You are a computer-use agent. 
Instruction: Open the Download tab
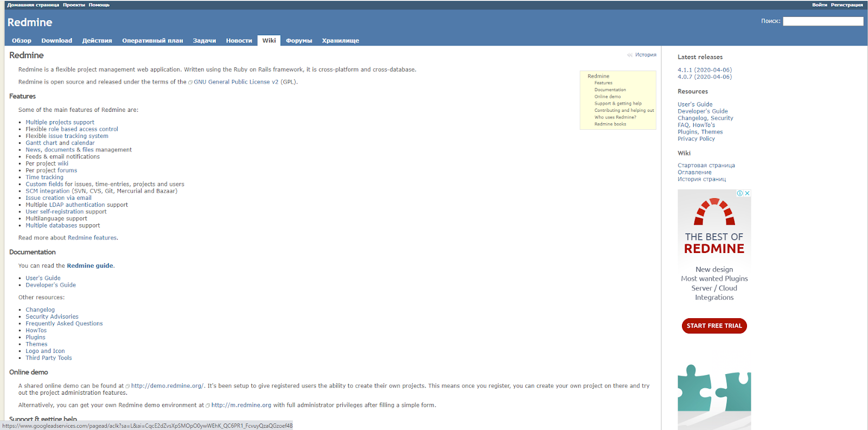coord(57,41)
